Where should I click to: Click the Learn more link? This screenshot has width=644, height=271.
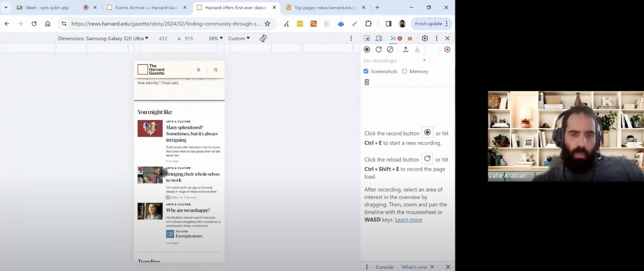[408, 220]
